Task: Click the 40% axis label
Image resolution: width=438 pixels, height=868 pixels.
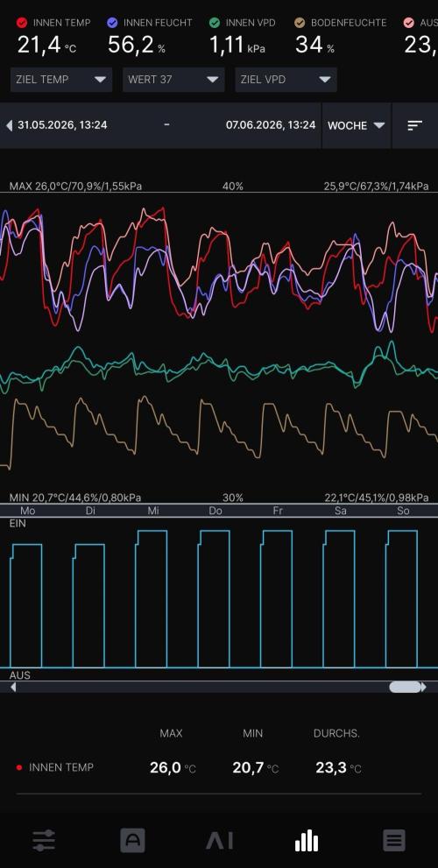Action: [232, 186]
